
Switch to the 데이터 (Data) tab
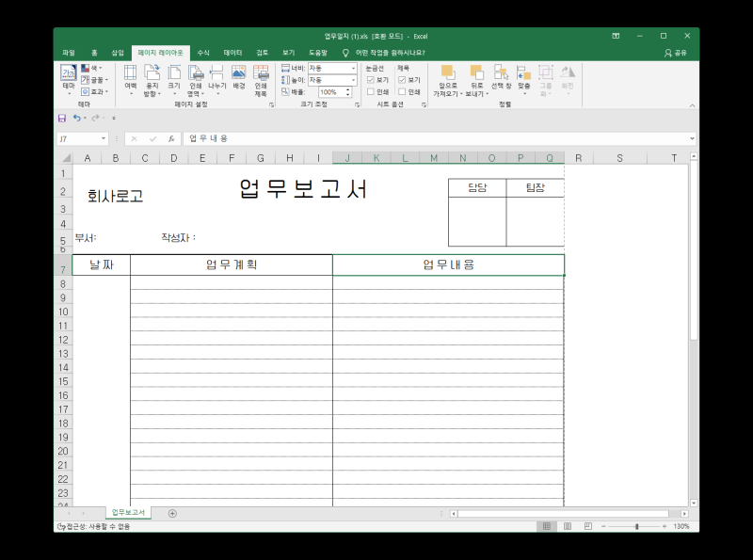pyautogui.click(x=232, y=53)
